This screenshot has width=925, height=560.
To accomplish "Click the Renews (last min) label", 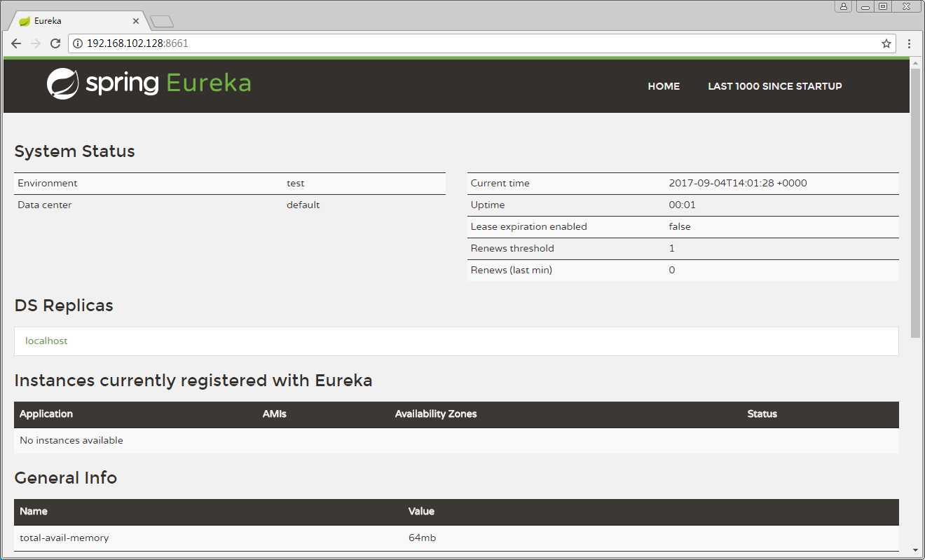I will 512,270.
